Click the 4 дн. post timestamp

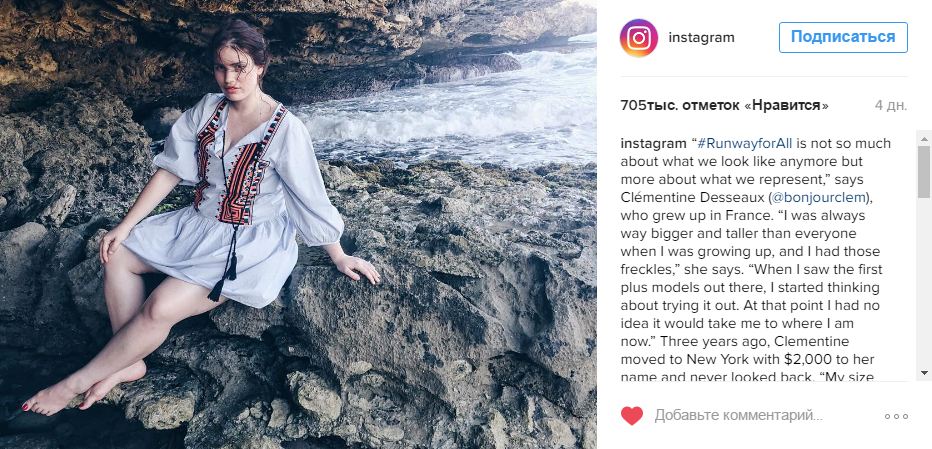click(x=890, y=105)
